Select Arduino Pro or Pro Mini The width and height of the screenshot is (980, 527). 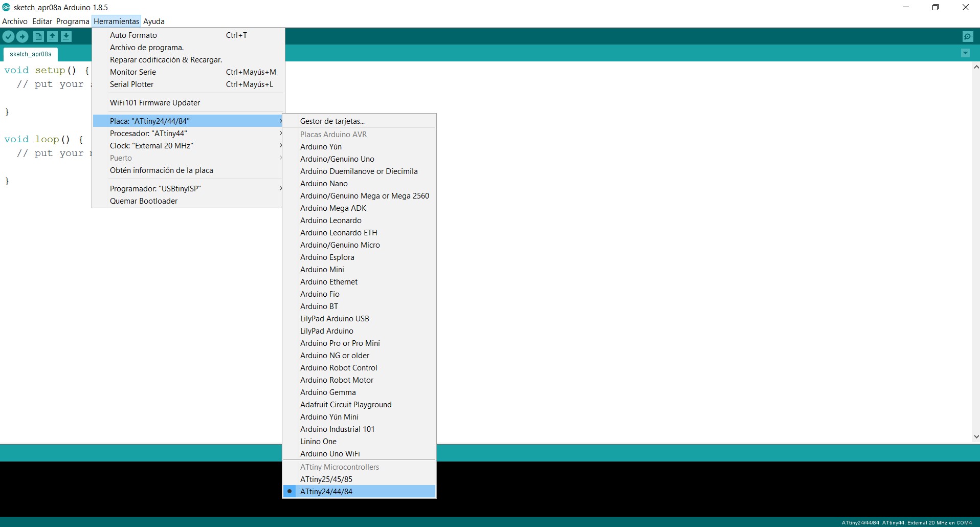[359, 343]
